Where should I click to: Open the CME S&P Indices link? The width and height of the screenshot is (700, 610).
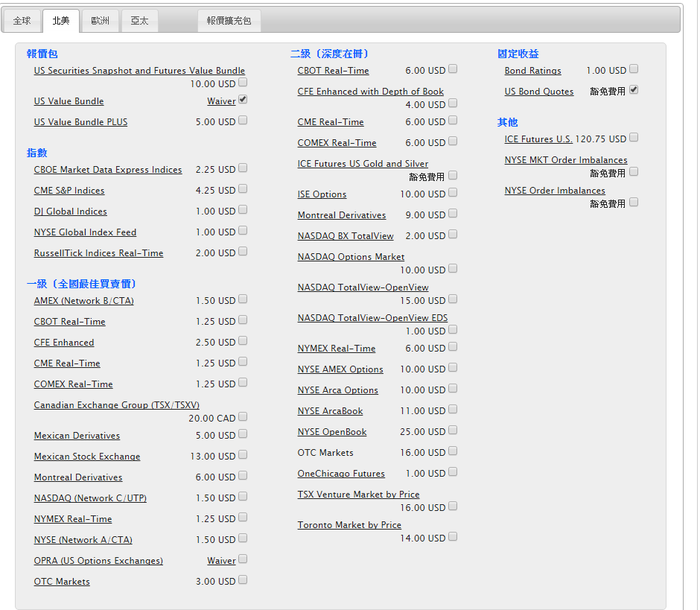point(69,191)
